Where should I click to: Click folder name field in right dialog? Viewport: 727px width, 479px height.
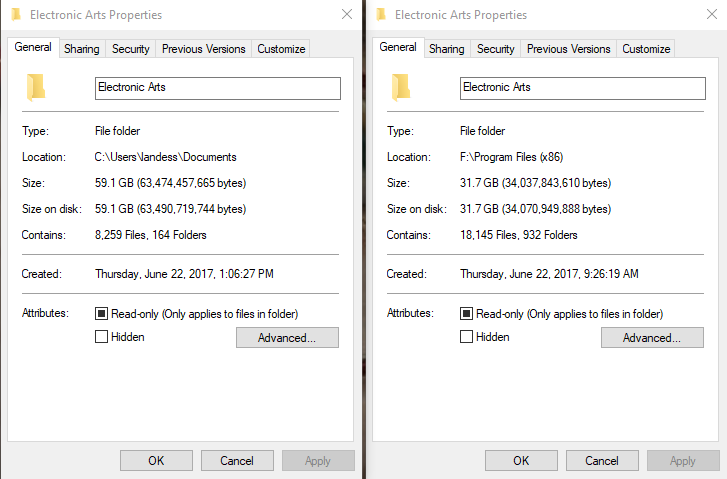click(x=583, y=88)
